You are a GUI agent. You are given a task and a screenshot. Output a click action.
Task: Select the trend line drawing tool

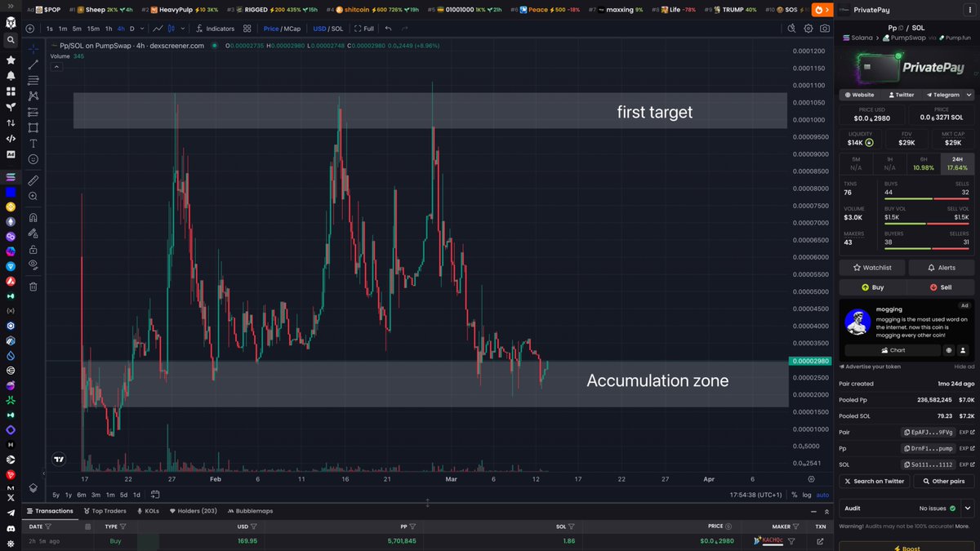(x=33, y=64)
